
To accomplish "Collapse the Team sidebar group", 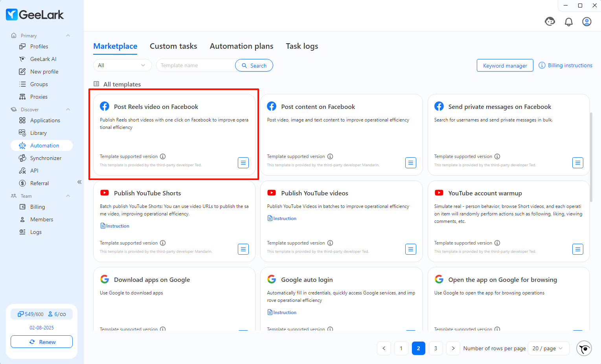I will click(68, 196).
